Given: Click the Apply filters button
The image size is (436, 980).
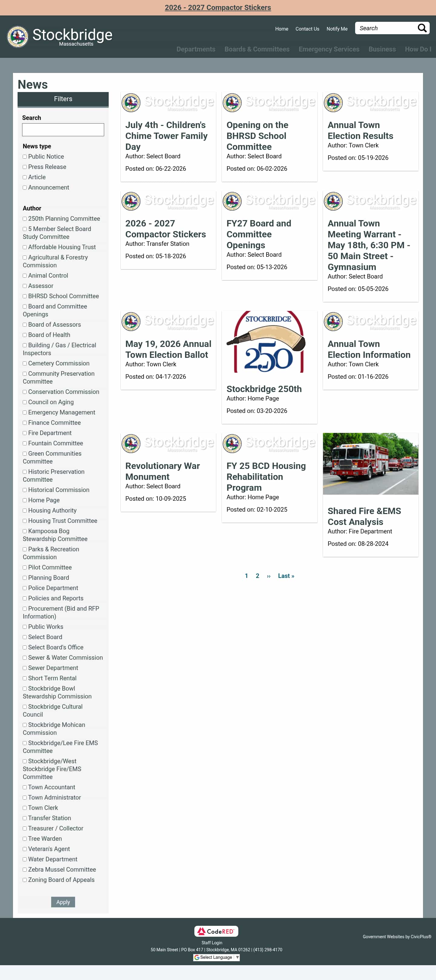Looking at the screenshot, I should [63, 902].
